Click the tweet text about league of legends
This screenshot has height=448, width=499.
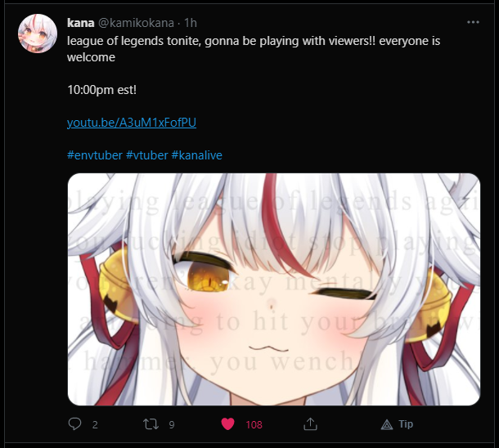click(254, 49)
